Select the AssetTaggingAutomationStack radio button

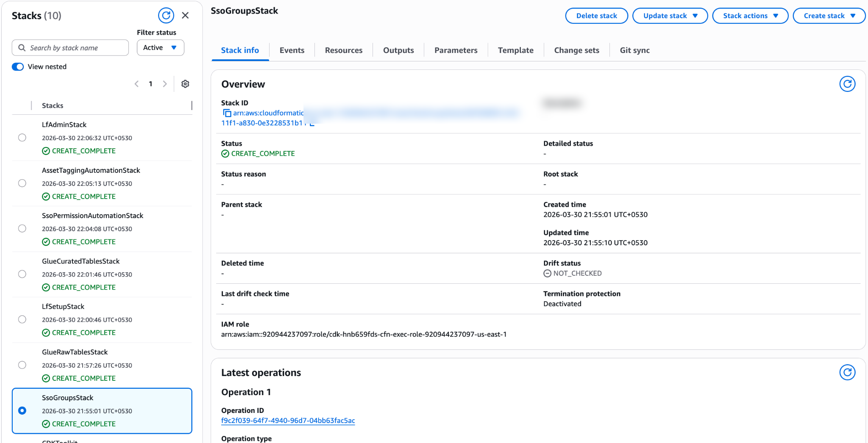[x=22, y=183]
